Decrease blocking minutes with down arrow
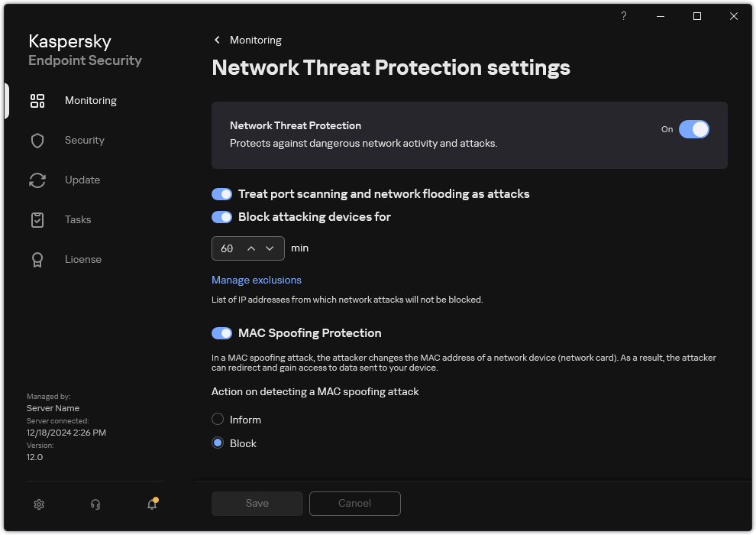 pos(270,248)
